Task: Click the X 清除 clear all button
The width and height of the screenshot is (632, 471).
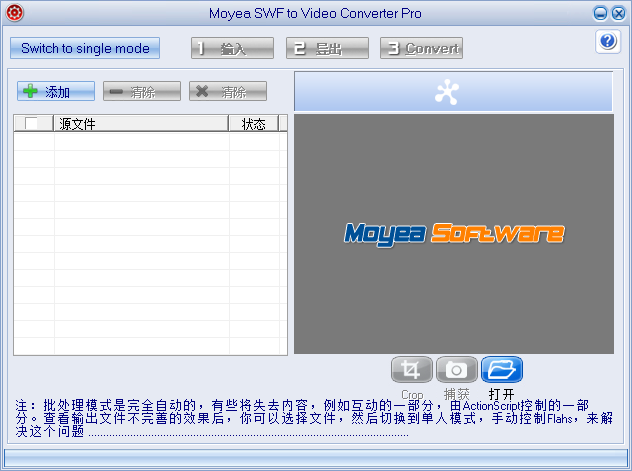Action: click(228, 91)
